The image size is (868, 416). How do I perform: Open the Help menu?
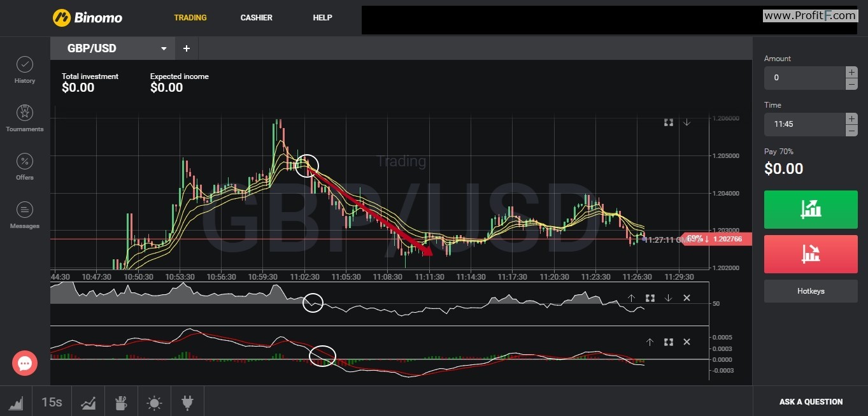(x=323, y=18)
